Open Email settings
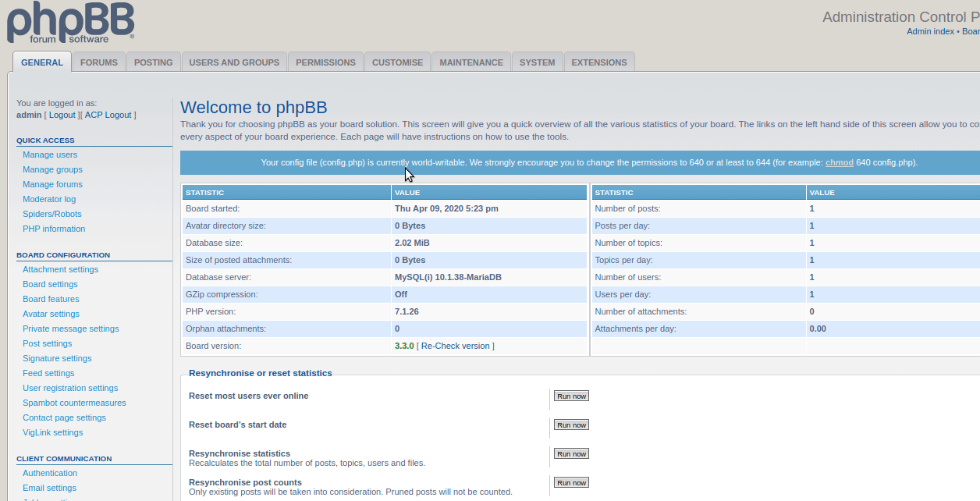 pyautogui.click(x=49, y=488)
